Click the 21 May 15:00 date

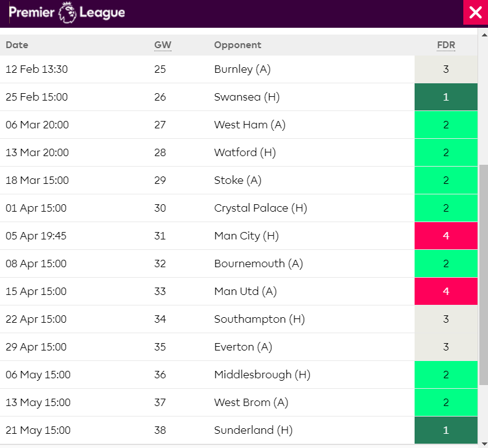point(38,430)
